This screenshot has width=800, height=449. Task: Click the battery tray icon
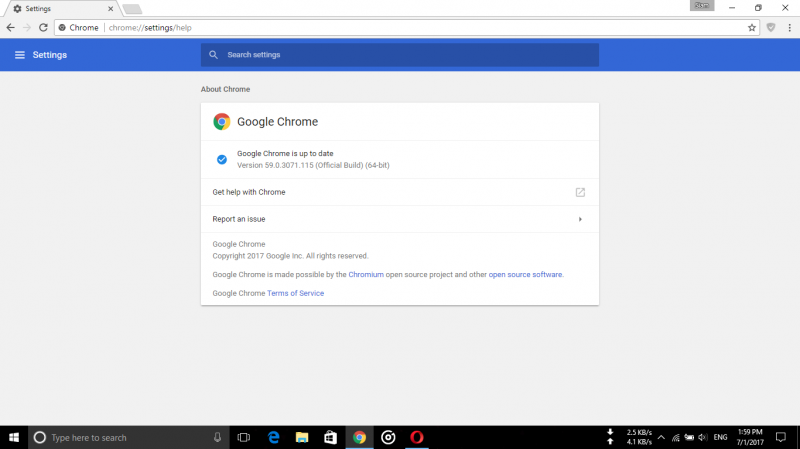tap(689, 437)
